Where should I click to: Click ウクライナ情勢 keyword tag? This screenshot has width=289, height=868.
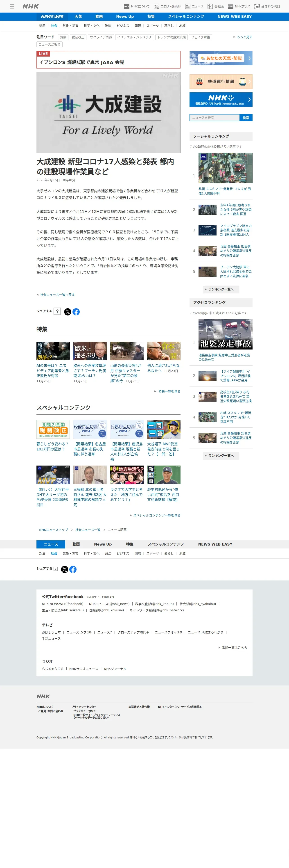101,37
